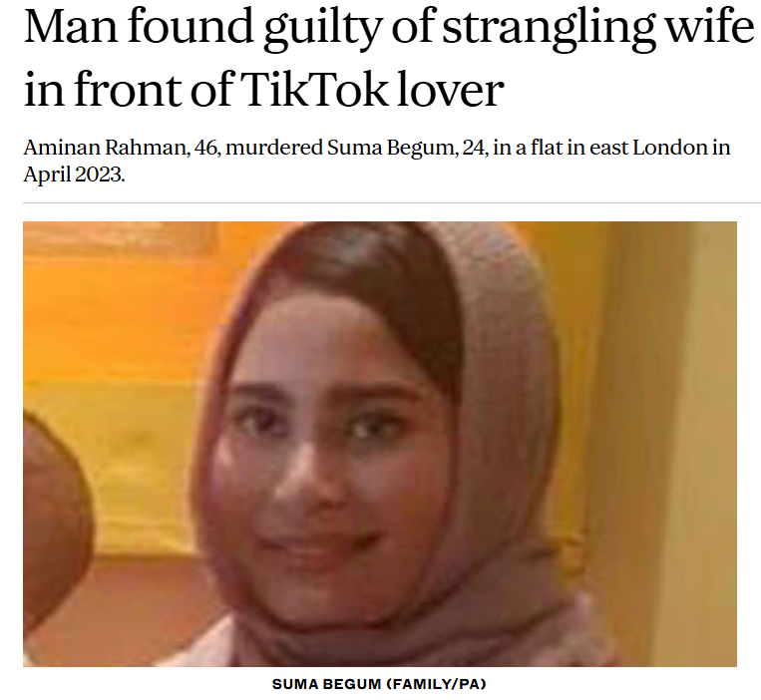Viewport: 761px width, 700px height.
Task: Select the word "murdered" in the subheading
Action: coord(273,147)
